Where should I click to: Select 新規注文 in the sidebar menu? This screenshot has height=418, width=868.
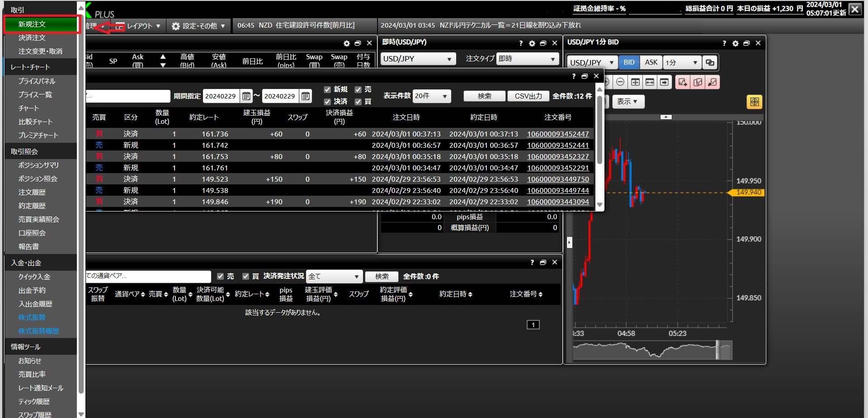coord(32,24)
